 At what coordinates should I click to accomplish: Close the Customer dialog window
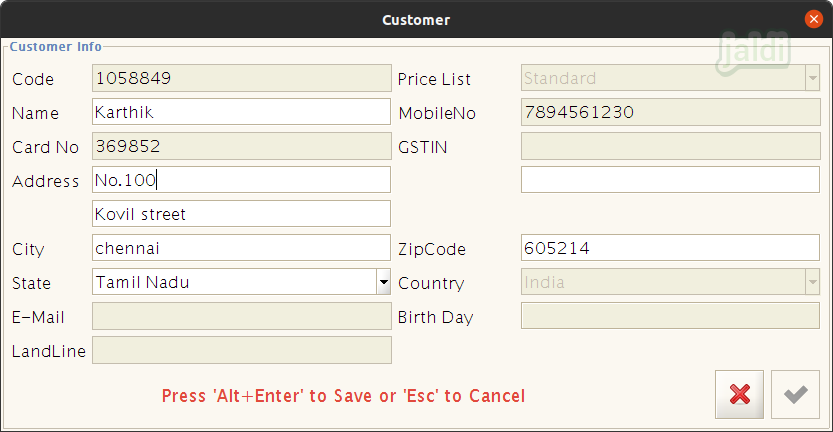813,19
